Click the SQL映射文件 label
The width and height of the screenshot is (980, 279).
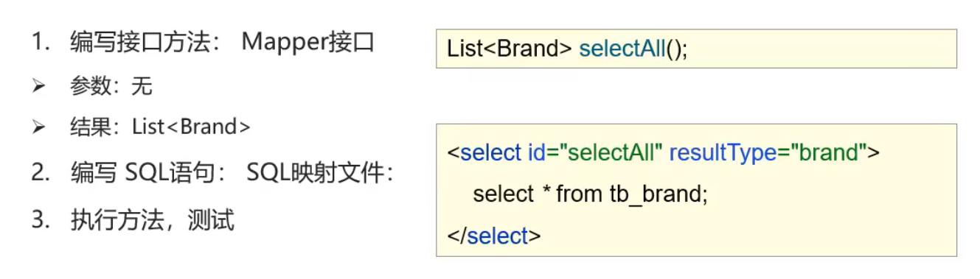[x=320, y=174]
